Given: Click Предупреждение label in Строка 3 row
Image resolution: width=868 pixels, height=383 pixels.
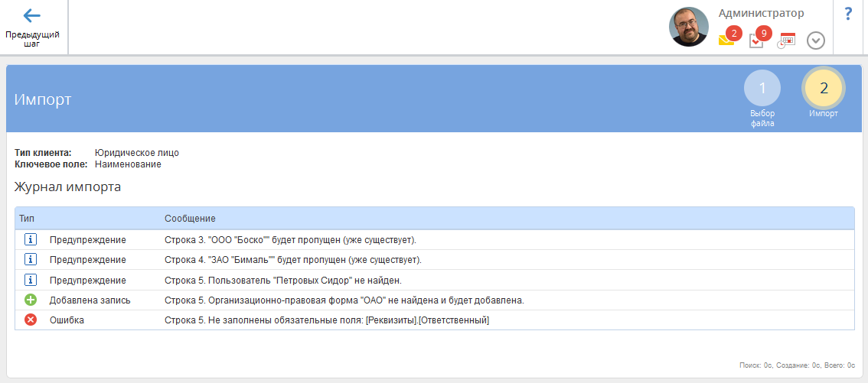Looking at the screenshot, I should [x=87, y=240].
